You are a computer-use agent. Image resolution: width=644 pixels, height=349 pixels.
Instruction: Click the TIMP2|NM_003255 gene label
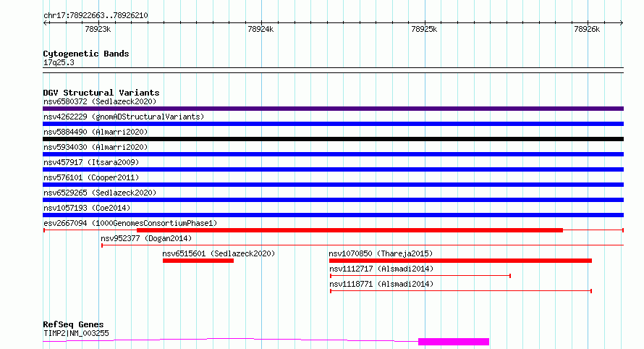click(x=76, y=333)
